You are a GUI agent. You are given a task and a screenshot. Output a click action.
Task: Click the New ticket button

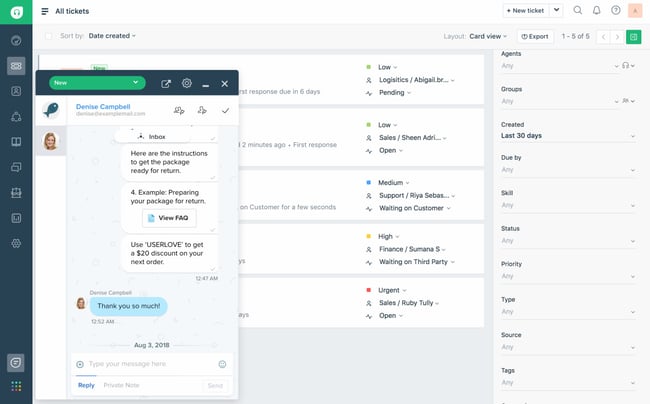(525, 11)
